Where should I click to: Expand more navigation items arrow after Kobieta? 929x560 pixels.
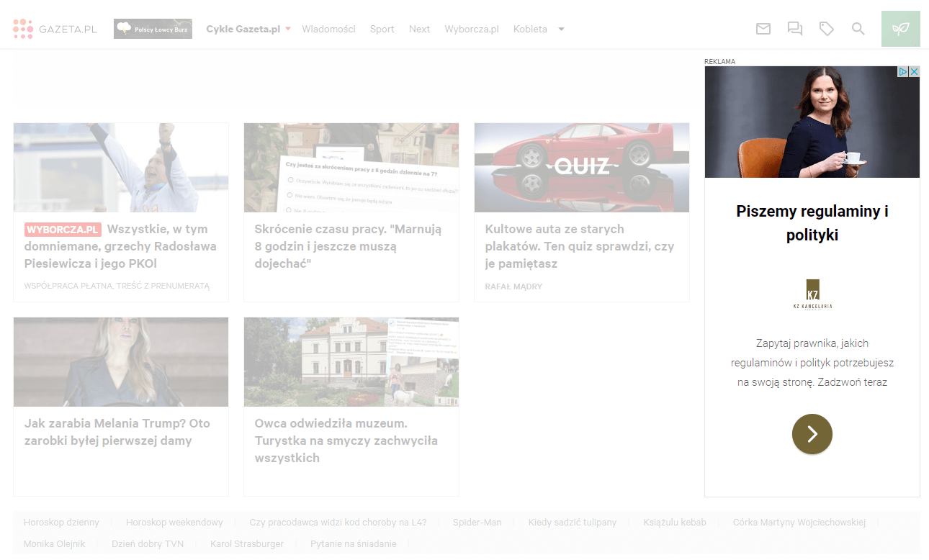tap(561, 30)
